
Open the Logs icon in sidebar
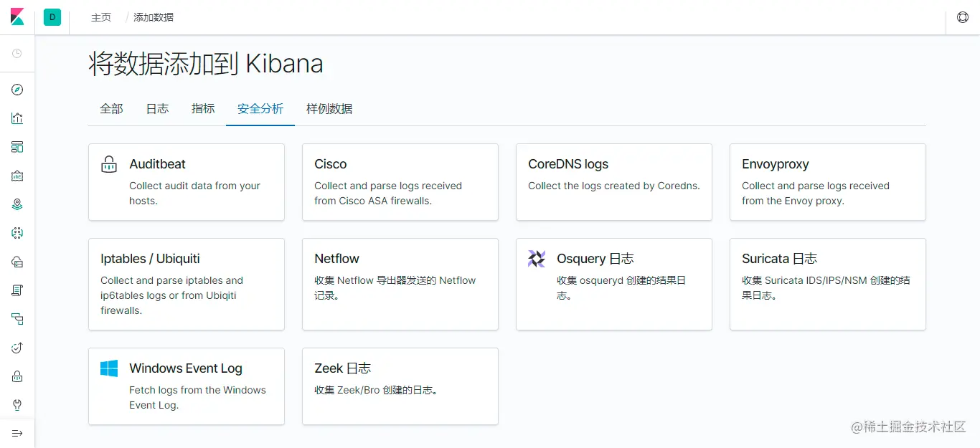(x=17, y=290)
